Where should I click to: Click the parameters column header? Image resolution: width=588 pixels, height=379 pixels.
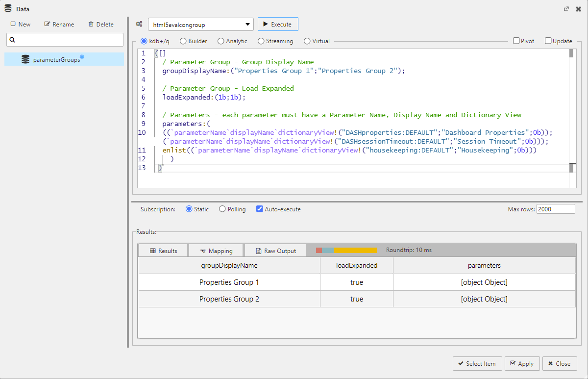pos(484,265)
